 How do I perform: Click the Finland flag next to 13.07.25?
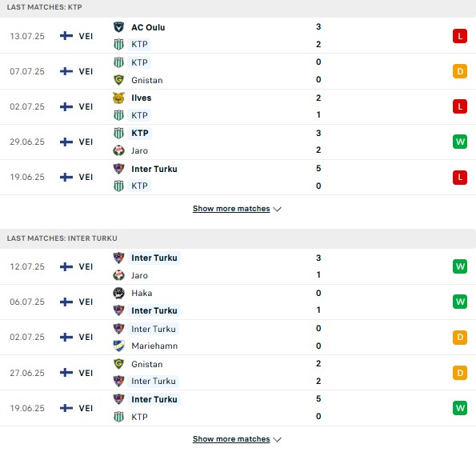click(66, 36)
